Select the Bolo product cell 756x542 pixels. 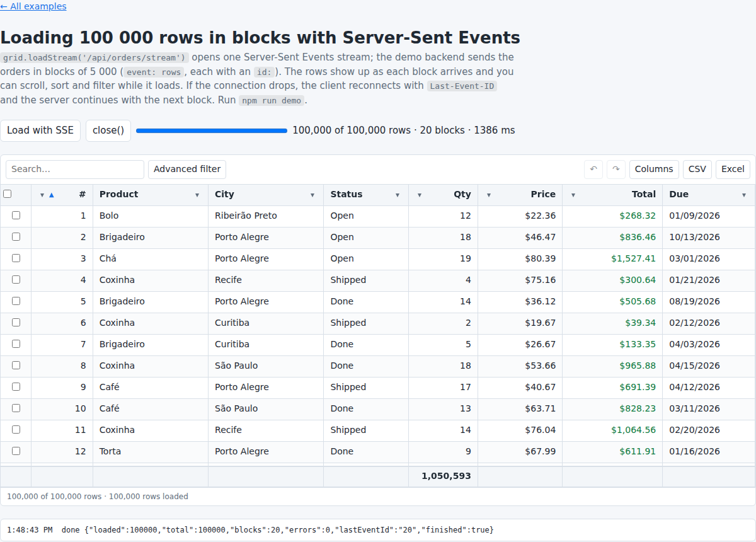151,216
